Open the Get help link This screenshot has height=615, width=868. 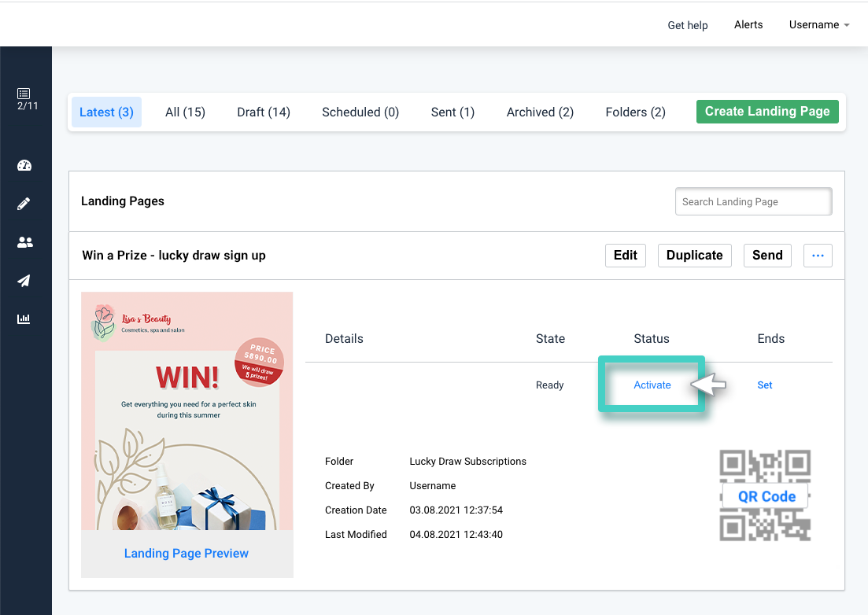(688, 25)
